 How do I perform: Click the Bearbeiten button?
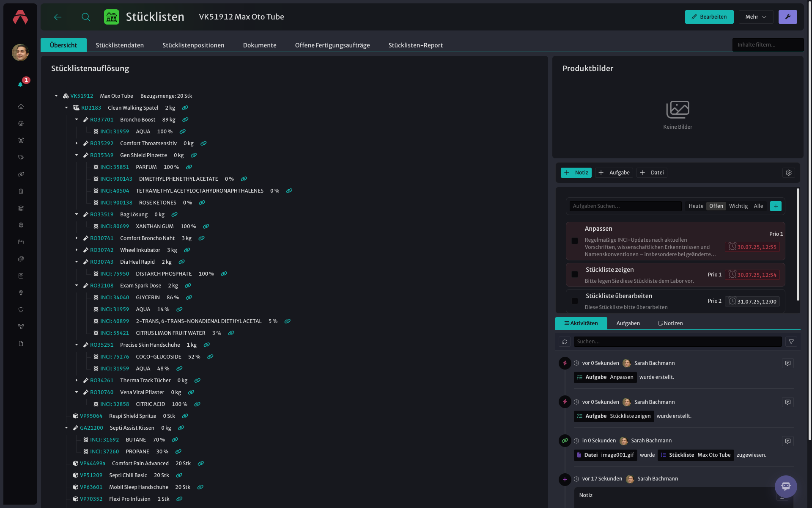coord(709,17)
